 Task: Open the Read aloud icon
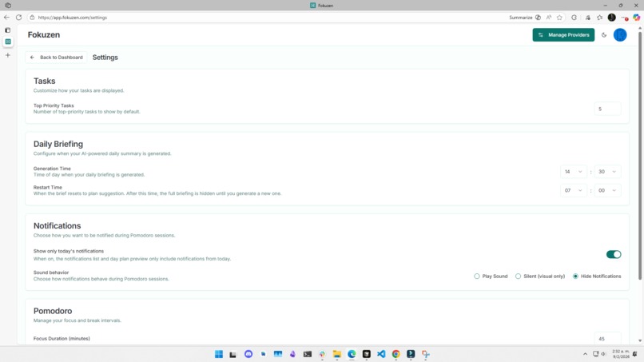549,18
